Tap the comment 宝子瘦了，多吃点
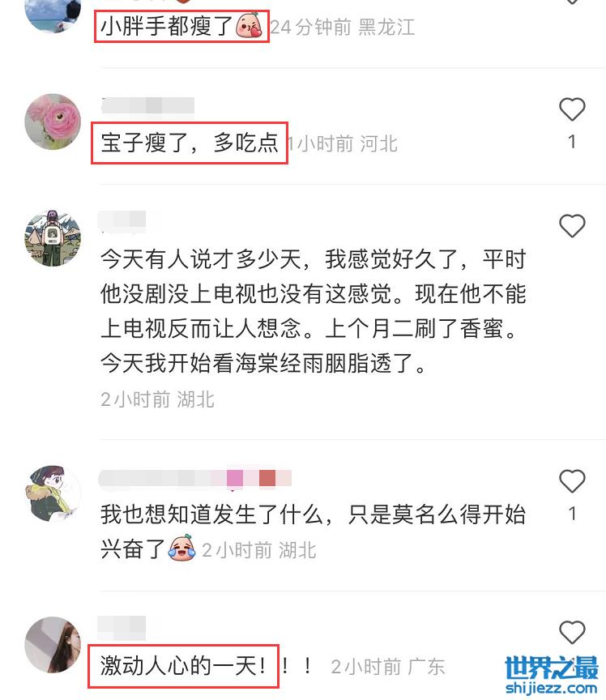This screenshot has height=700, width=606. (190, 143)
